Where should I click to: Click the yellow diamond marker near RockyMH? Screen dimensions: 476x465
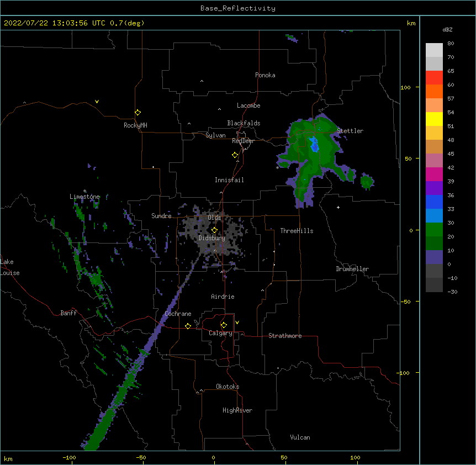(x=137, y=113)
